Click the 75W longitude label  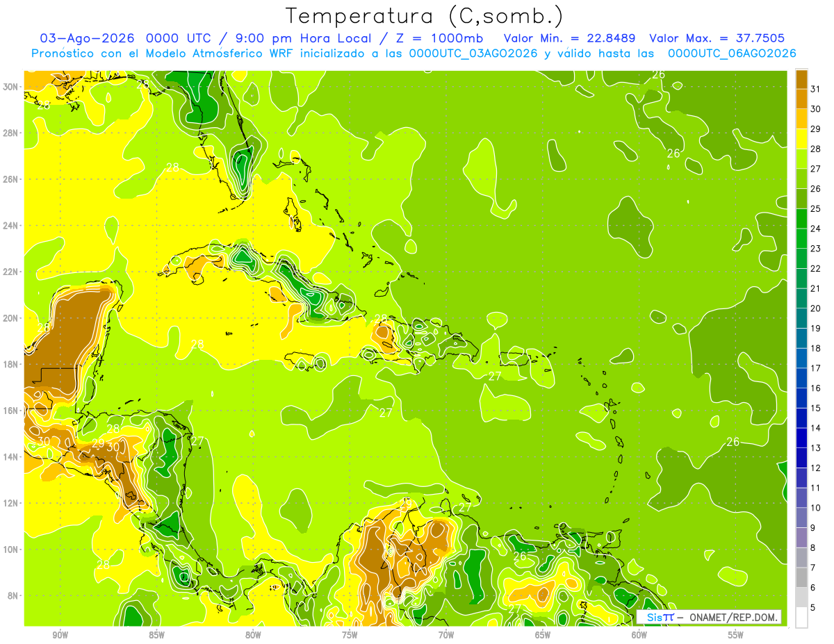350,635
